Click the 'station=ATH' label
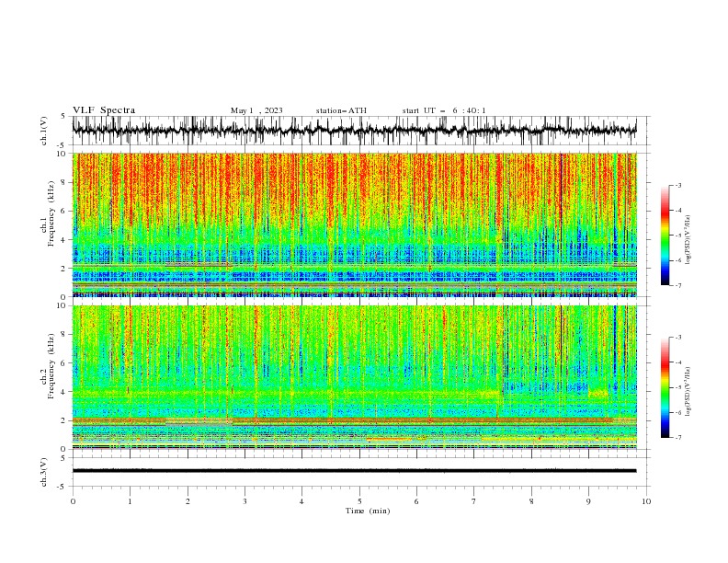This screenshot has width=728, height=563. pos(341,110)
